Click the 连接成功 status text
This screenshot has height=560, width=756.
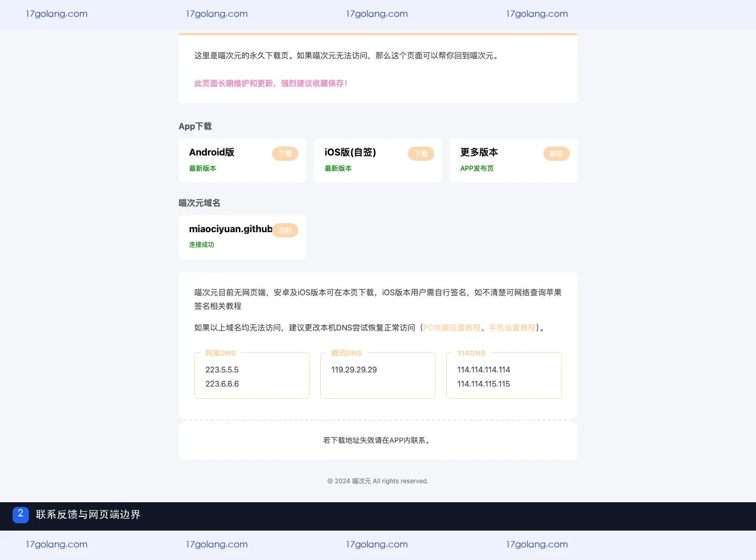202,245
